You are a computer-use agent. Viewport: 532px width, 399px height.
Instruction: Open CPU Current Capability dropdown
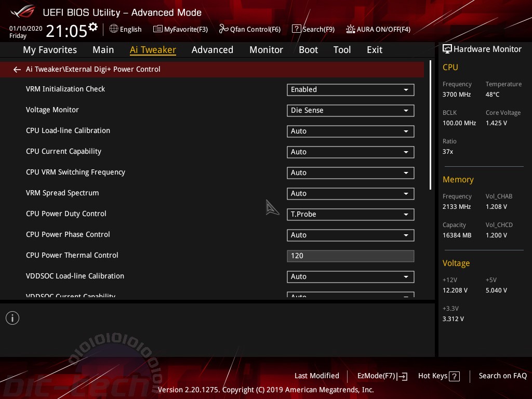click(x=351, y=152)
